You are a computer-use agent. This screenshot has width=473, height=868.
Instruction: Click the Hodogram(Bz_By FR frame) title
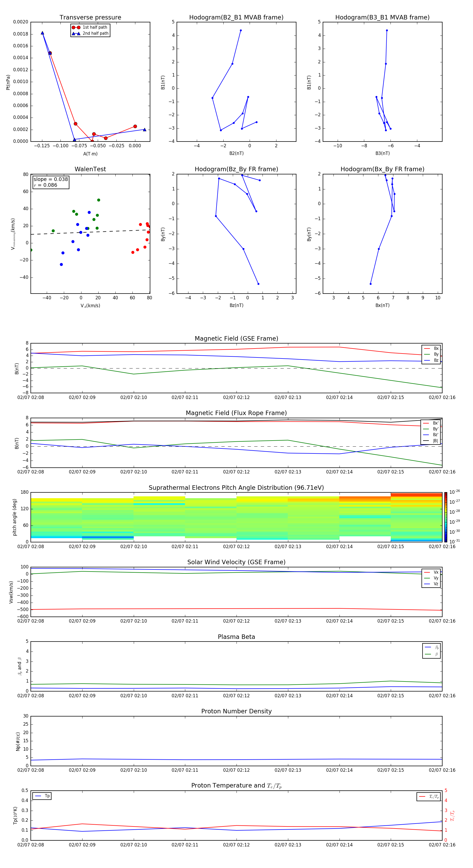pyautogui.click(x=236, y=169)
